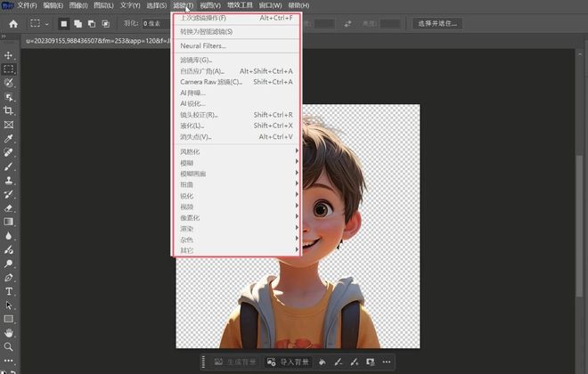Select the History Brush tool
The width and height of the screenshot is (588, 374).
[x=8, y=194]
